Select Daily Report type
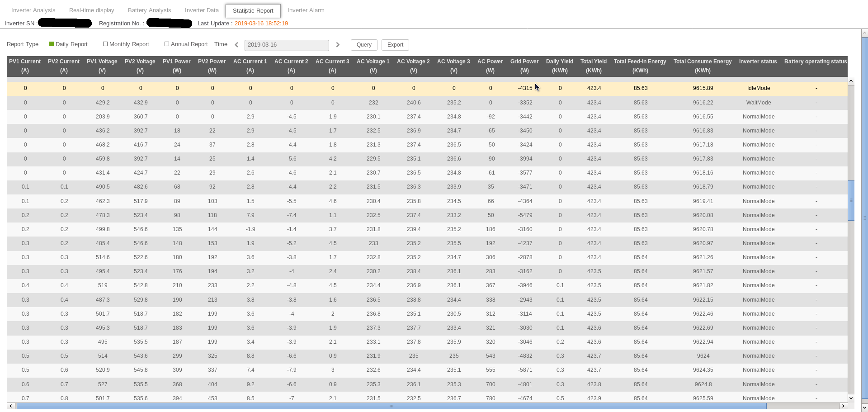Viewport: 868px width, 412px height. point(52,44)
